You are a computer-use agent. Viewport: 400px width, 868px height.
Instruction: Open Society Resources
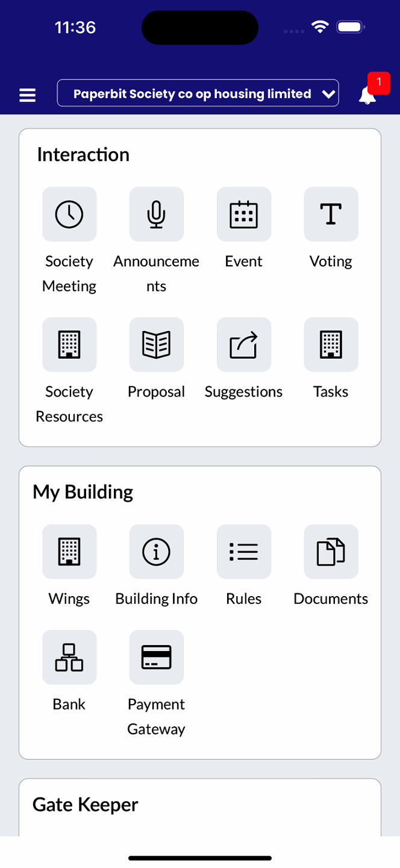(x=69, y=344)
